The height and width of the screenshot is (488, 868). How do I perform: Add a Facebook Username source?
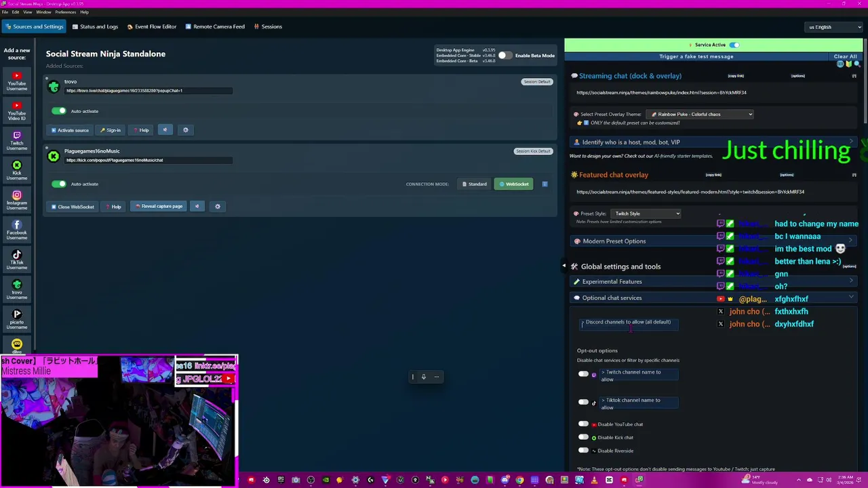tap(17, 230)
